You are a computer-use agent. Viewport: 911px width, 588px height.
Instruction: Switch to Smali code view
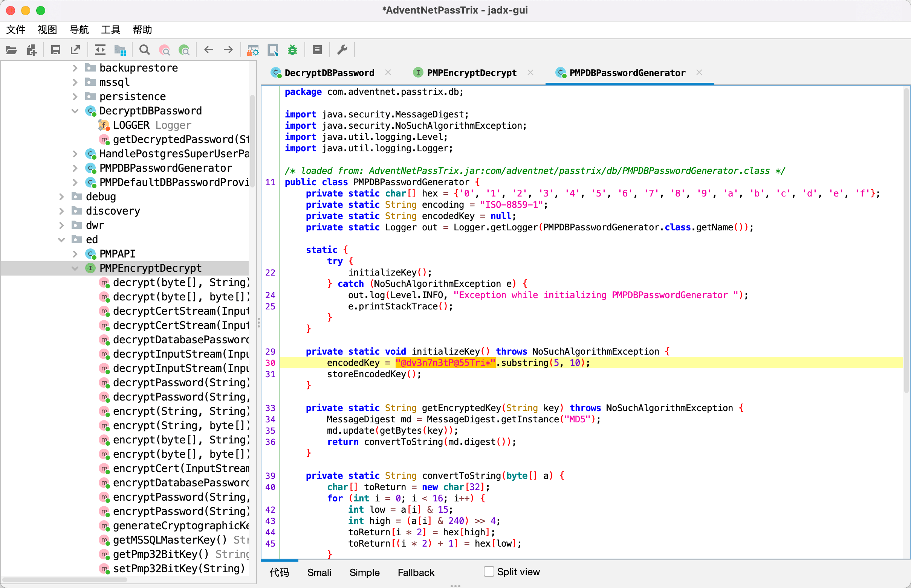tap(319, 572)
